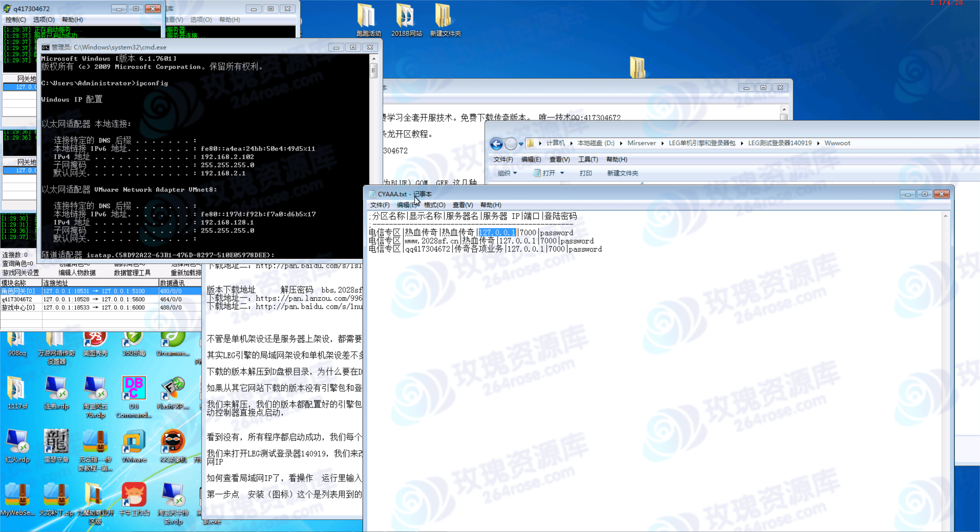Click Explorer back navigation arrow
Viewport: 980px width, 532px height.
[496, 143]
